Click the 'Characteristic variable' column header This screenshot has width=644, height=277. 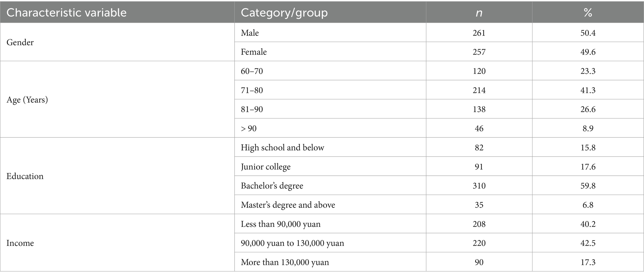66,13
